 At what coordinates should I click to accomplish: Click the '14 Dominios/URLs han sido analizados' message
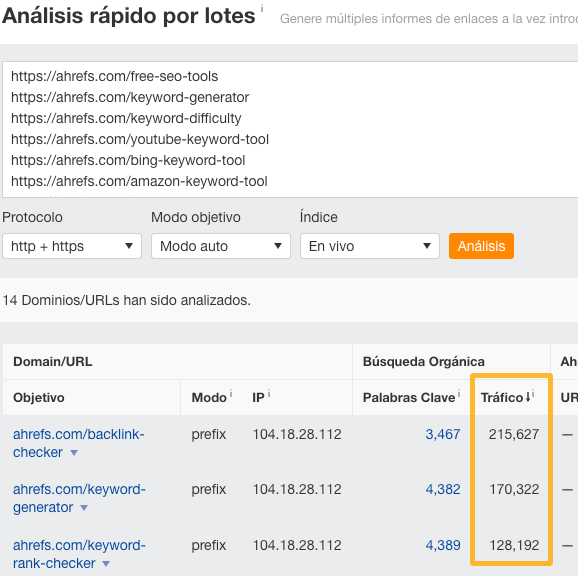click(126, 300)
